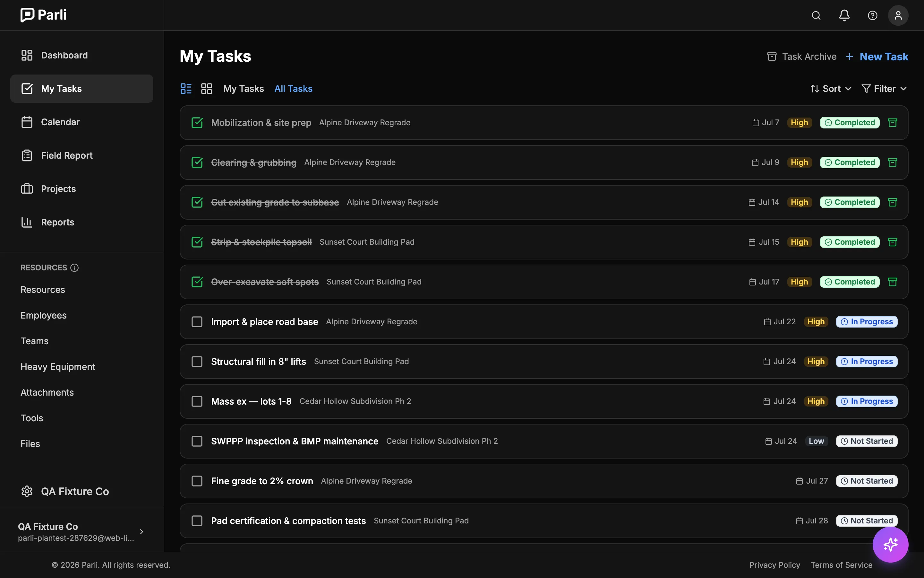Open help question mark icon
Viewport: 924px width, 578px height.
(x=872, y=15)
